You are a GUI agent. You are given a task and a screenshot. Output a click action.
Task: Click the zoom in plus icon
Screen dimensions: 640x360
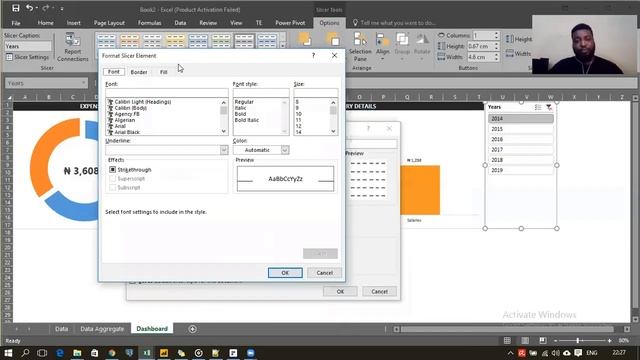(x=609, y=340)
